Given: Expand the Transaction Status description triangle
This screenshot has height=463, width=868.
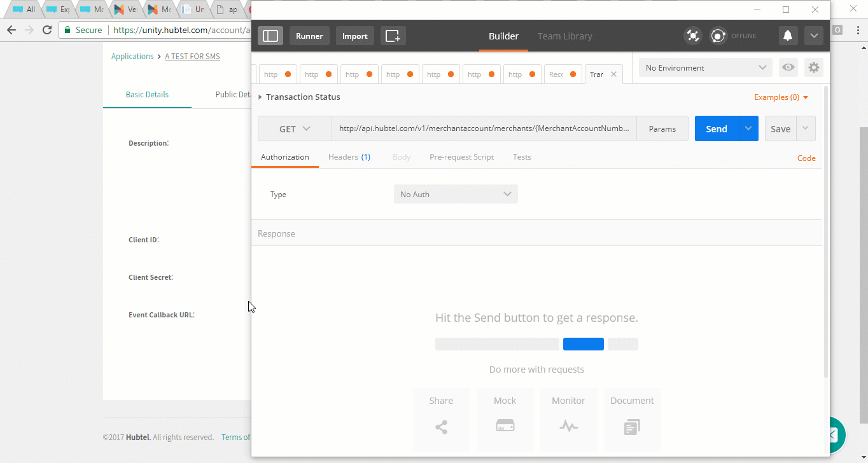Looking at the screenshot, I should click(x=260, y=97).
